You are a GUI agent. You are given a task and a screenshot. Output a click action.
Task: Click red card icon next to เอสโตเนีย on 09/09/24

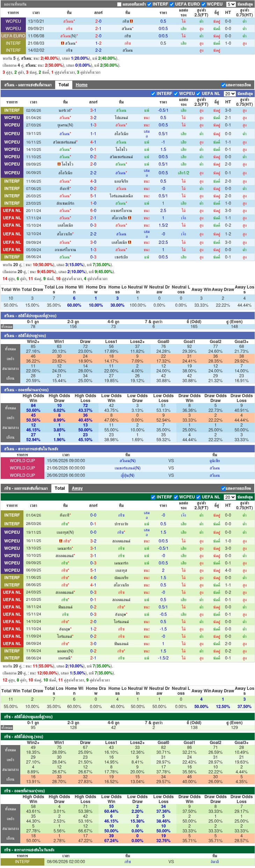tap(130, 242)
